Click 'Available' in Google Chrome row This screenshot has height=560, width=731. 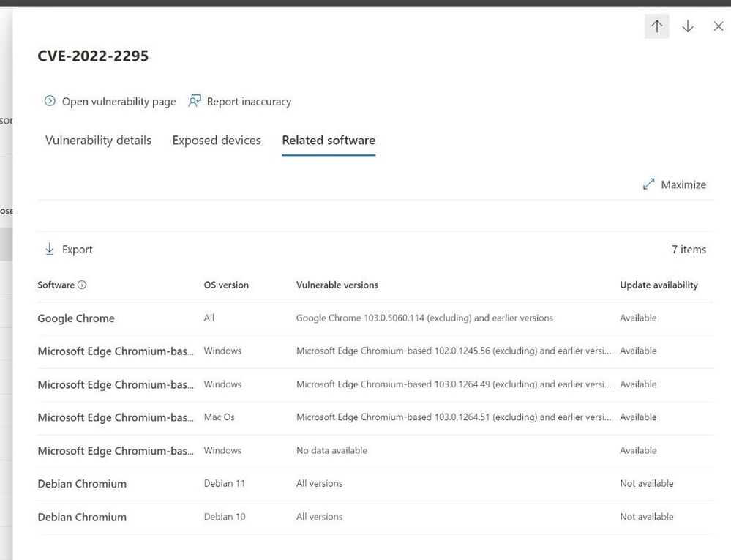coord(638,318)
